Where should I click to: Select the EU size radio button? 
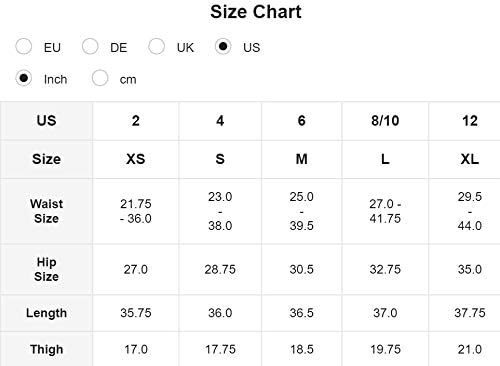[x=24, y=46]
